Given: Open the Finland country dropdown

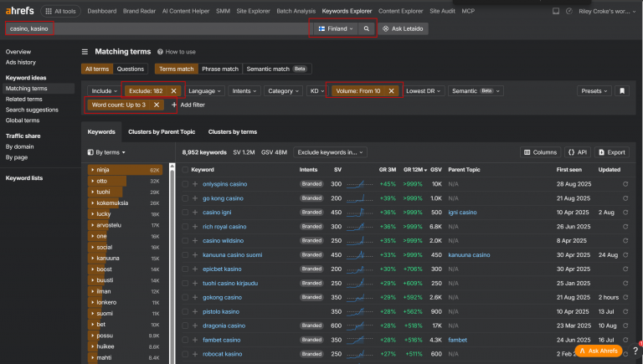Looking at the screenshot, I should (336, 28).
